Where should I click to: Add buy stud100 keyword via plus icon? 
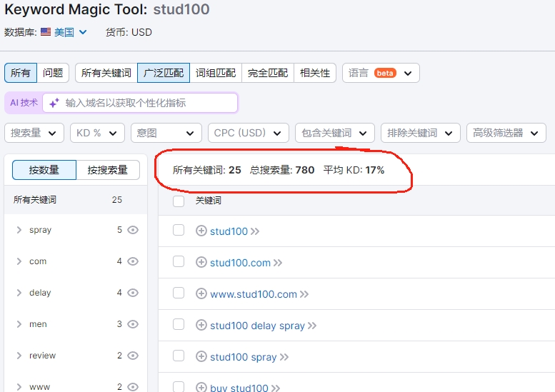201,388
